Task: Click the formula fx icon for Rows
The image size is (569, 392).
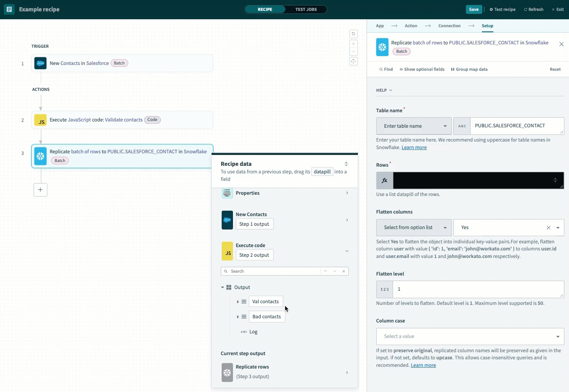Action: (385, 181)
